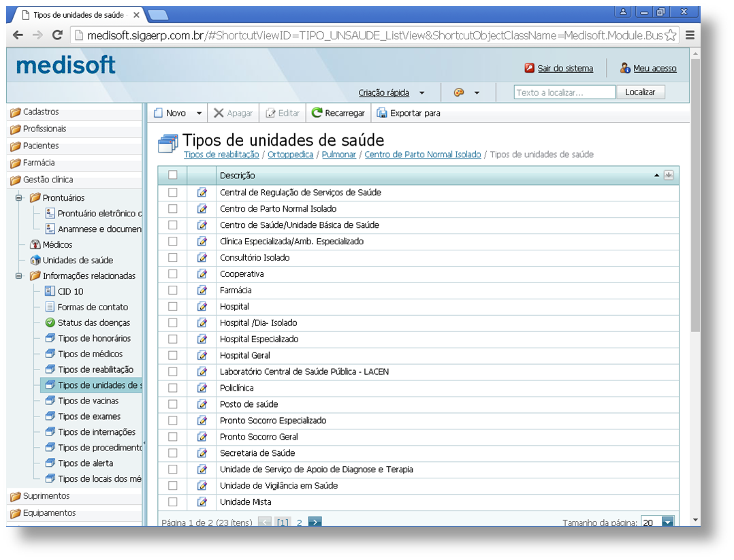Click the Apagar X icon

(219, 113)
